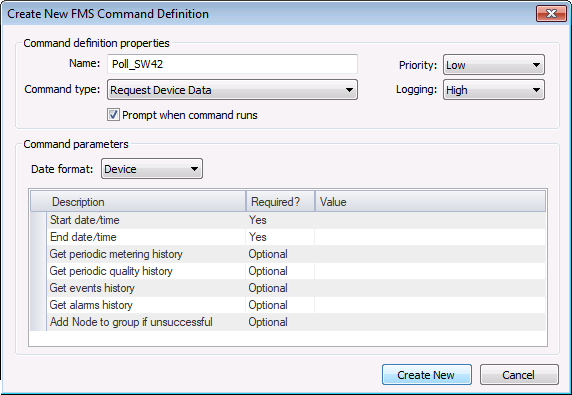Open the Logging dropdown set to High
The height and width of the screenshot is (395, 572).
494,90
